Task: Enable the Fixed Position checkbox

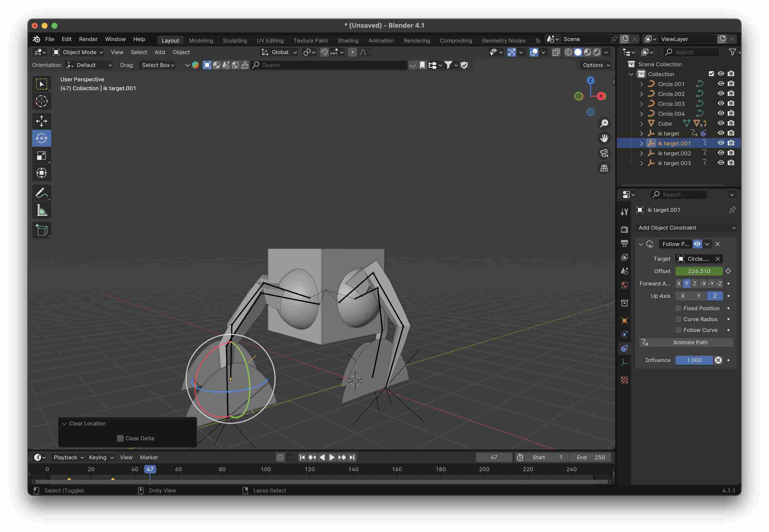Action: [x=678, y=308]
